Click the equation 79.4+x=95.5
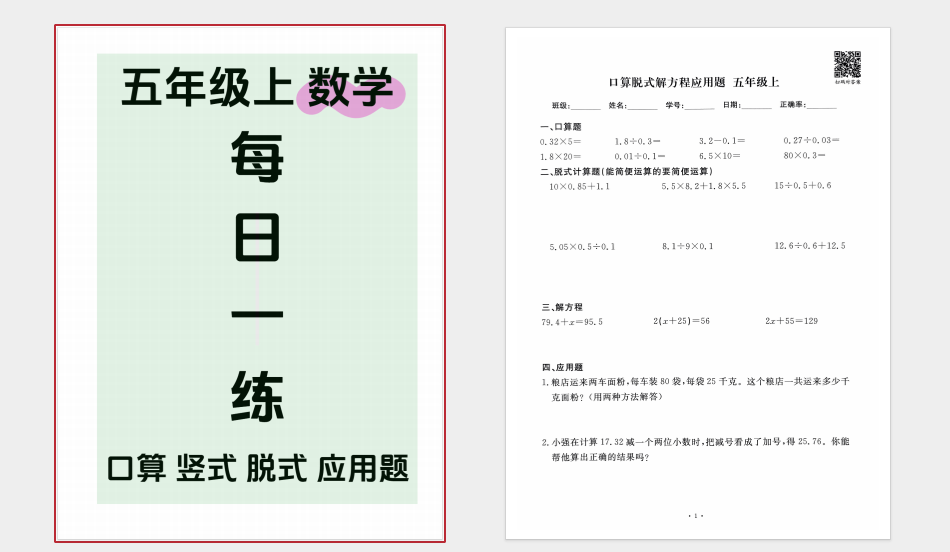The height and width of the screenshot is (552, 950). coord(572,322)
